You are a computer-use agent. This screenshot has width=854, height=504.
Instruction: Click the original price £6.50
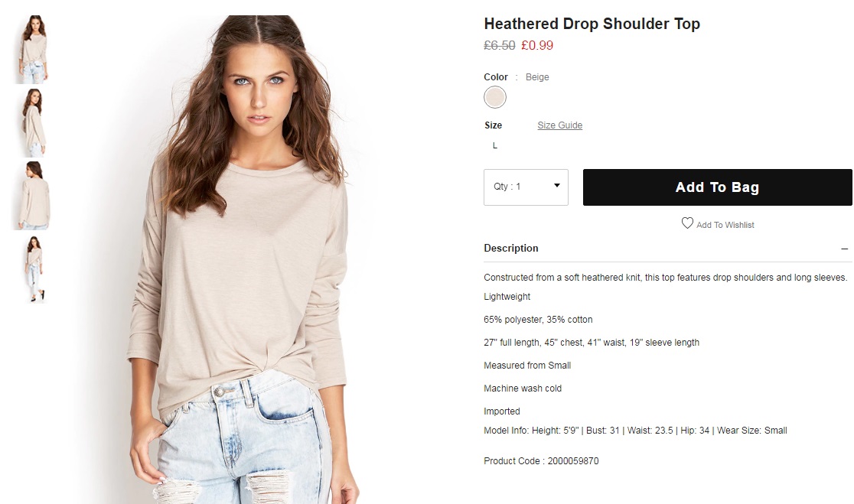(500, 45)
